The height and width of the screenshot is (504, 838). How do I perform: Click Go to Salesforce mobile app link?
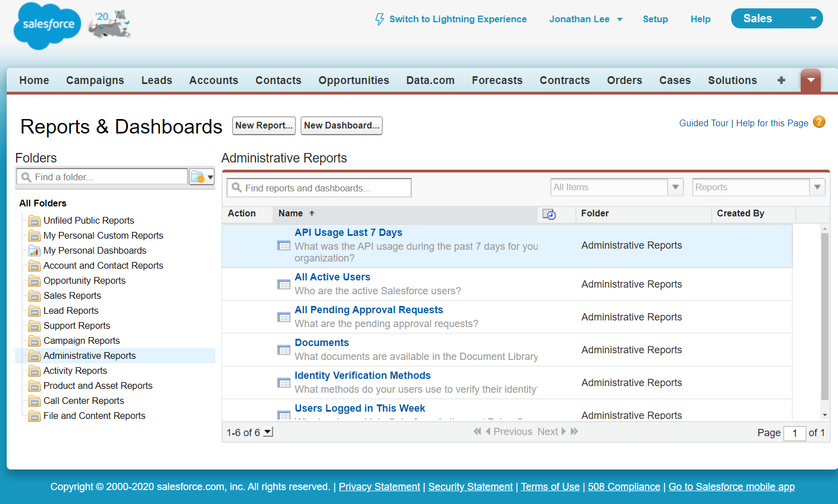point(732,487)
